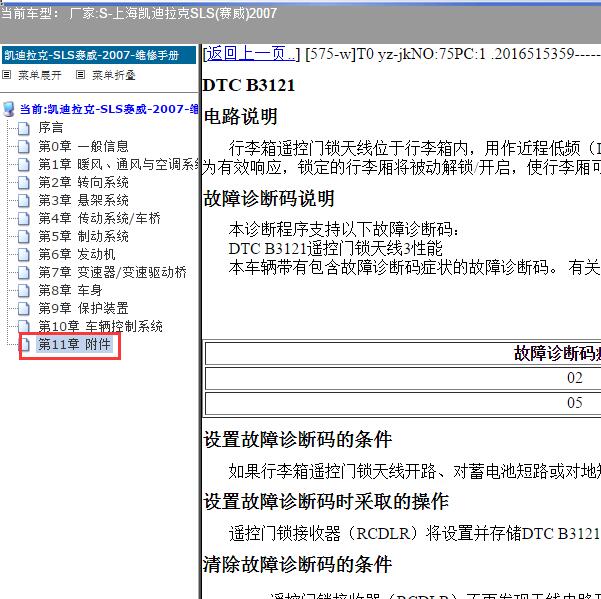Click the DTC B3121 heading
The width and height of the screenshot is (601, 599).
(249, 85)
